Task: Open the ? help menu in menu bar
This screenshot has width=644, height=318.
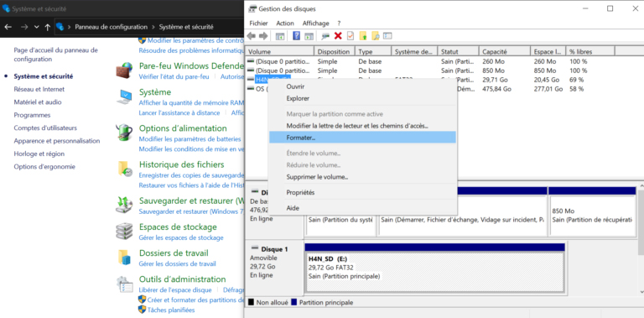Action: point(339,23)
